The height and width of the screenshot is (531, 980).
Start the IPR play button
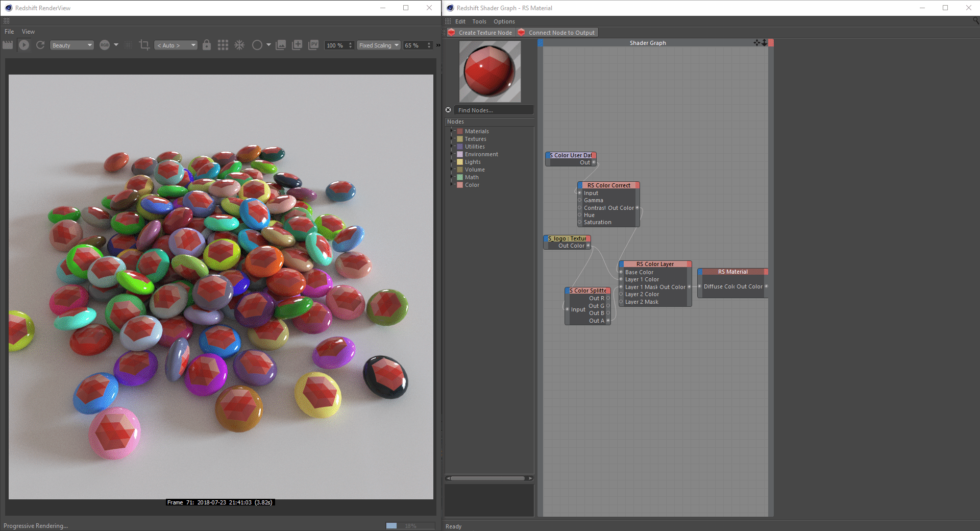click(24, 45)
